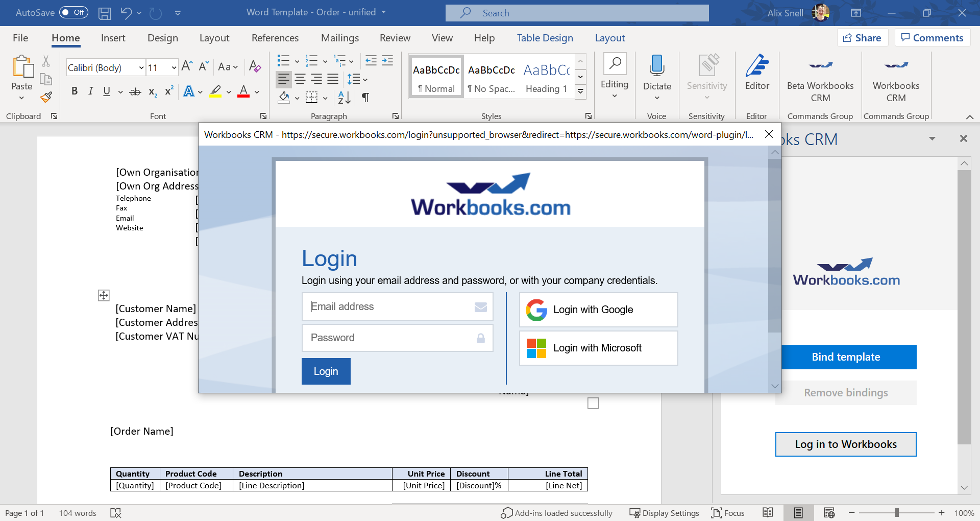Click the Save icon in title bar
This screenshot has height=521, width=980.
coord(105,13)
